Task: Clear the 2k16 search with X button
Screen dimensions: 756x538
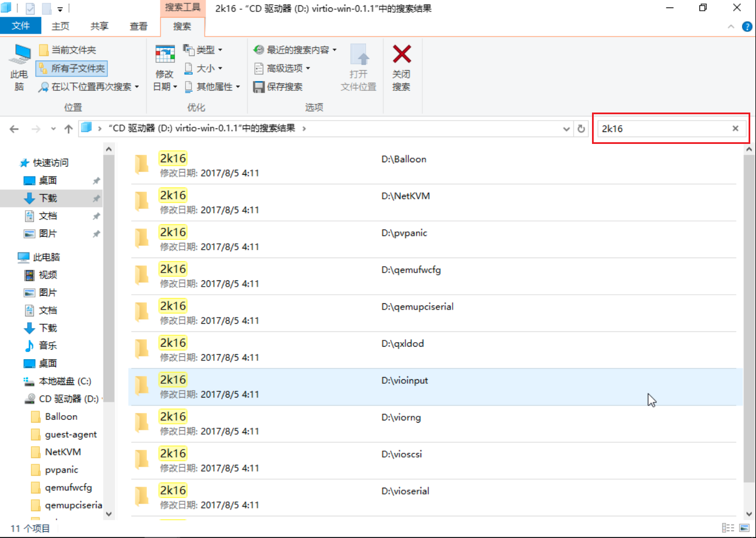Action: point(735,129)
